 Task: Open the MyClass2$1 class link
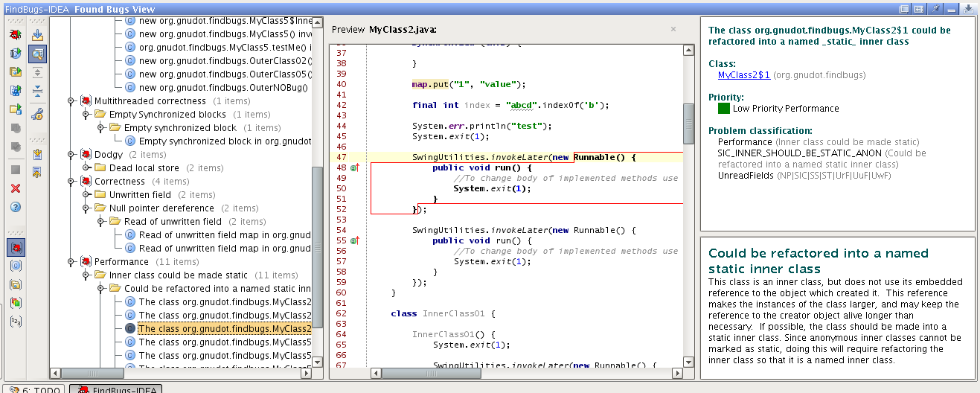tap(743, 75)
